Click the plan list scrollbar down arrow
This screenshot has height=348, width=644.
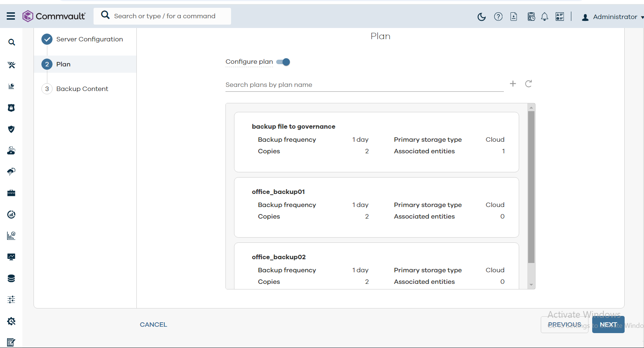531,285
